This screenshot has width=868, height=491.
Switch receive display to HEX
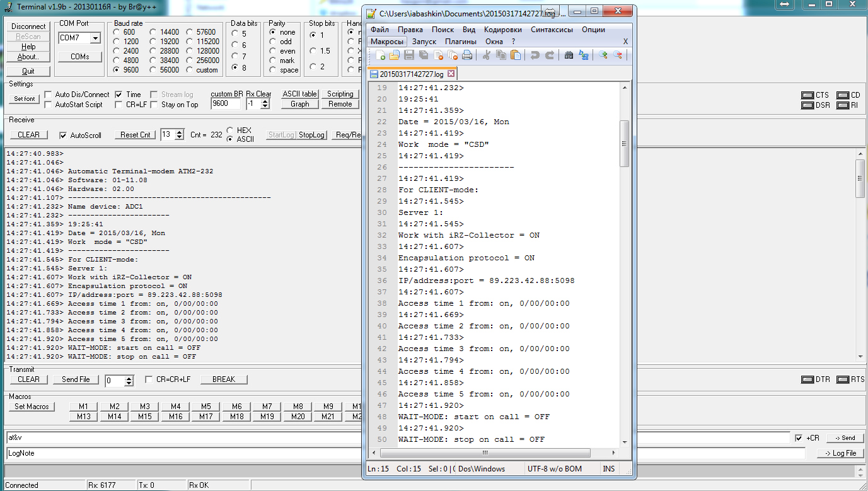point(229,130)
